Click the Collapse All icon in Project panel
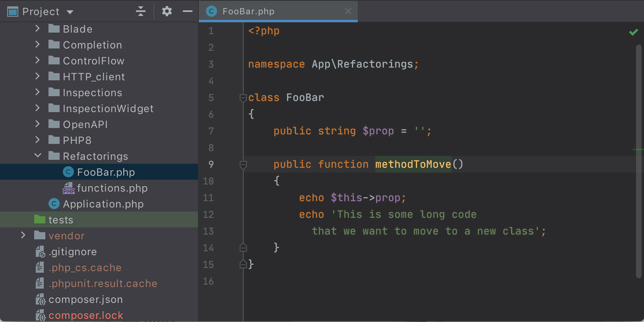This screenshot has height=322, width=644. tap(141, 11)
